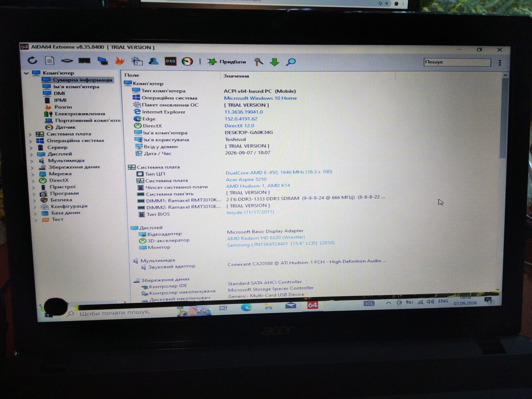532x399 pixels.
Task: Select the Пристрої tree item
Action: point(58,187)
